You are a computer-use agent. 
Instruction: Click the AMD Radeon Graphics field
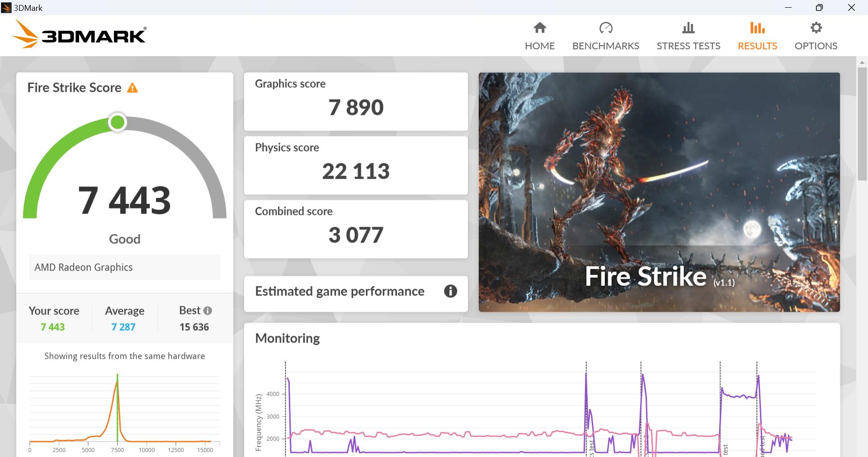124,267
